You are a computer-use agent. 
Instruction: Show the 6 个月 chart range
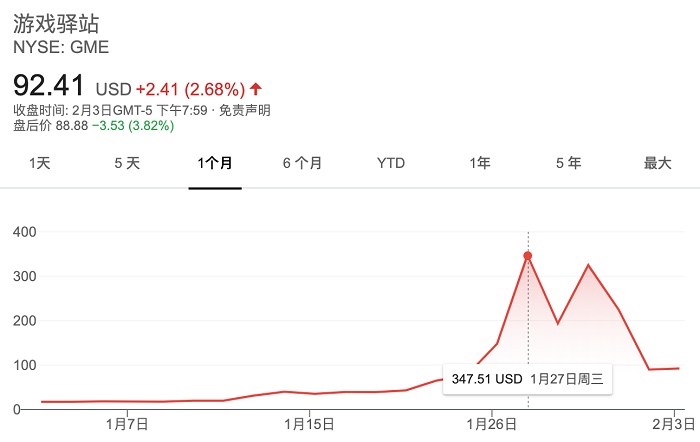coord(302,163)
